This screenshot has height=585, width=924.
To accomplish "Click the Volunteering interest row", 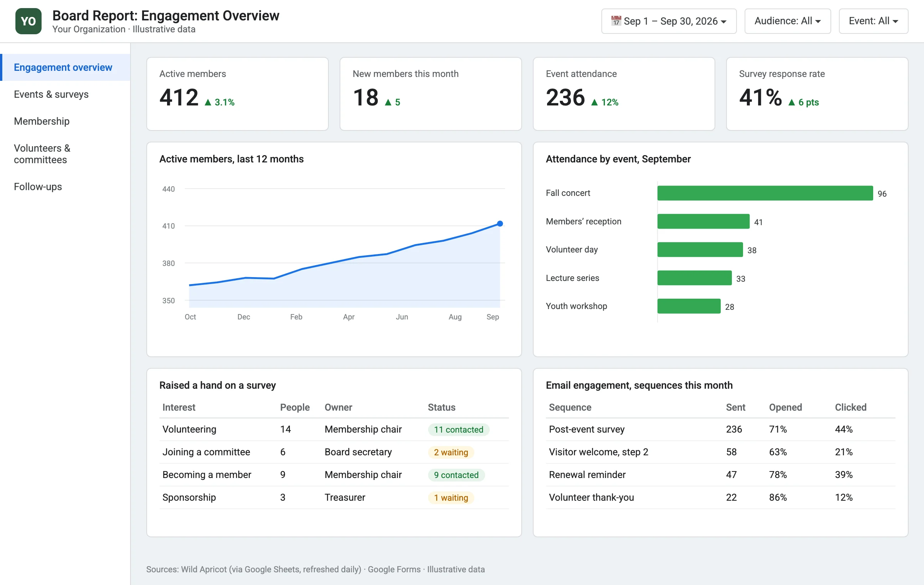I will tap(334, 430).
